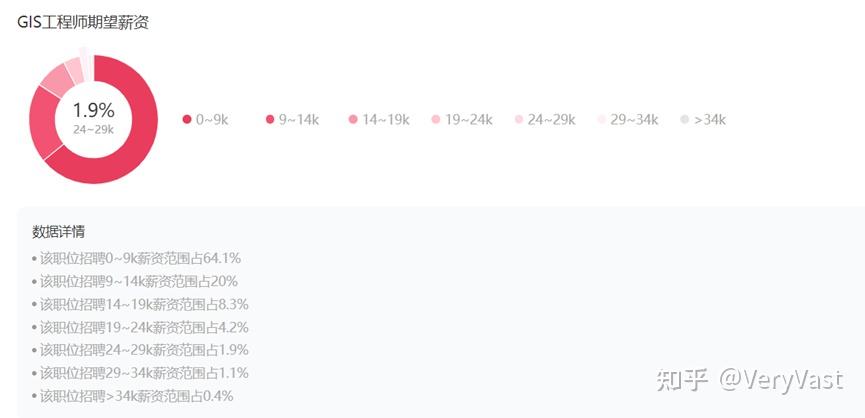Select the 9~14k donut chart segment
The height and width of the screenshot is (418, 865).
coord(45,125)
